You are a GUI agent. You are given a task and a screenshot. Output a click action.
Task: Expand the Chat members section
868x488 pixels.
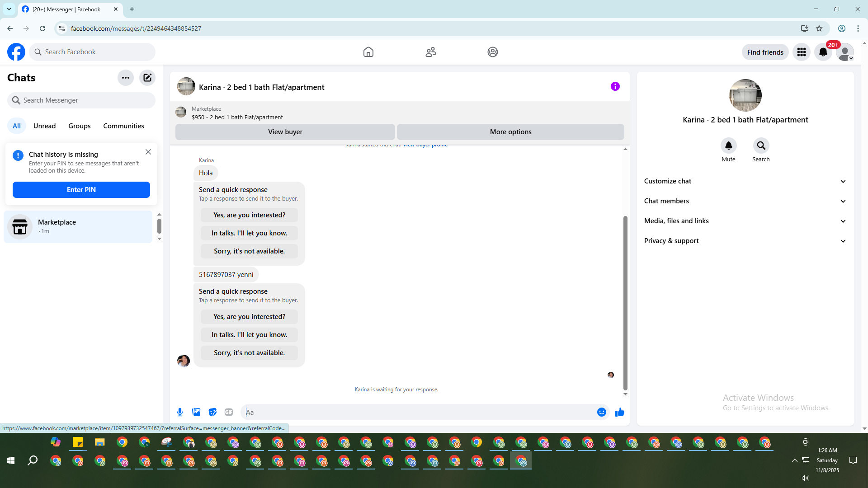click(745, 201)
